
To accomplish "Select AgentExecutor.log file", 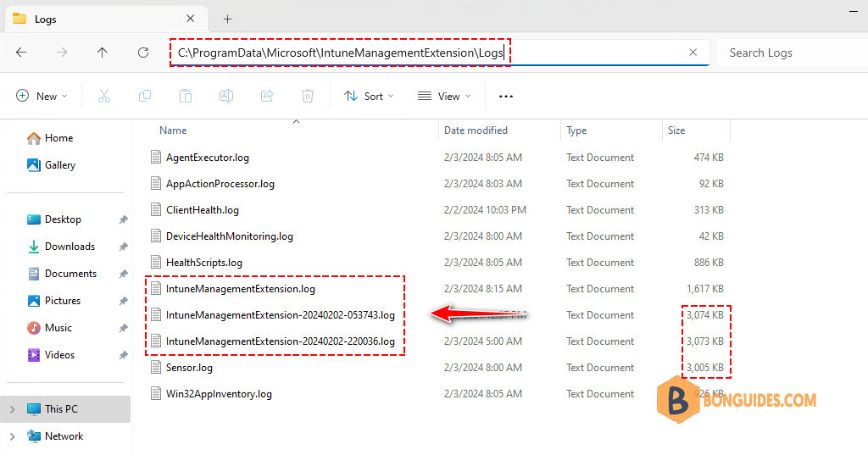I will pyautogui.click(x=207, y=158).
